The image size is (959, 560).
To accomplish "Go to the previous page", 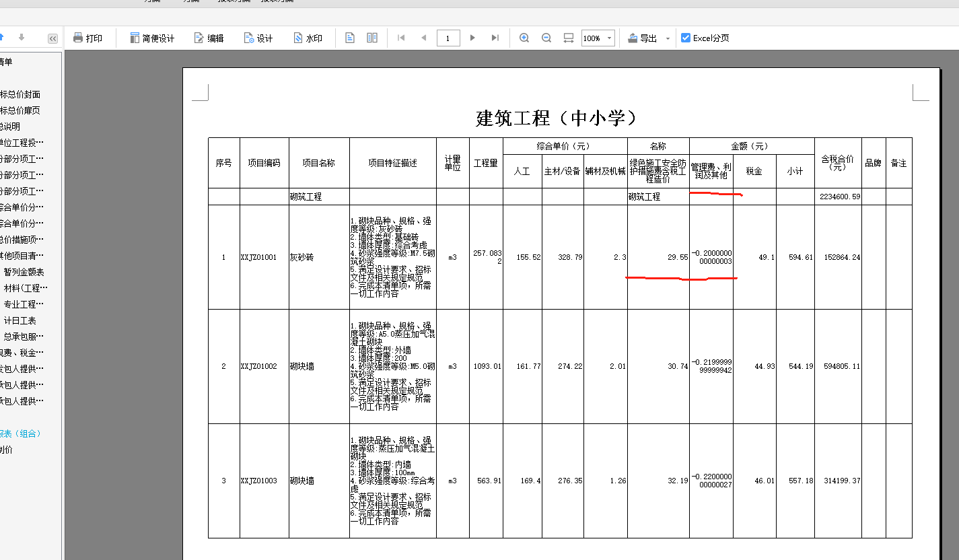I will [423, 38].
